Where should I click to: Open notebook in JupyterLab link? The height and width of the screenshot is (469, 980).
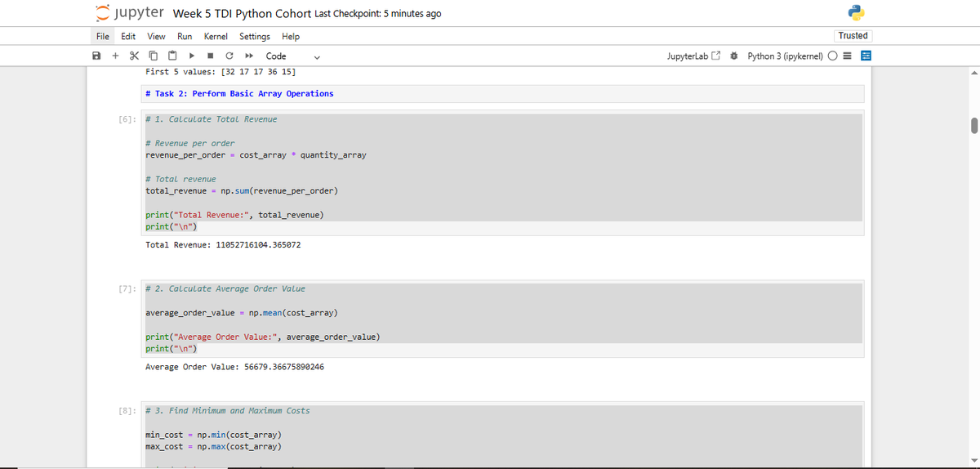pos(695,56)
